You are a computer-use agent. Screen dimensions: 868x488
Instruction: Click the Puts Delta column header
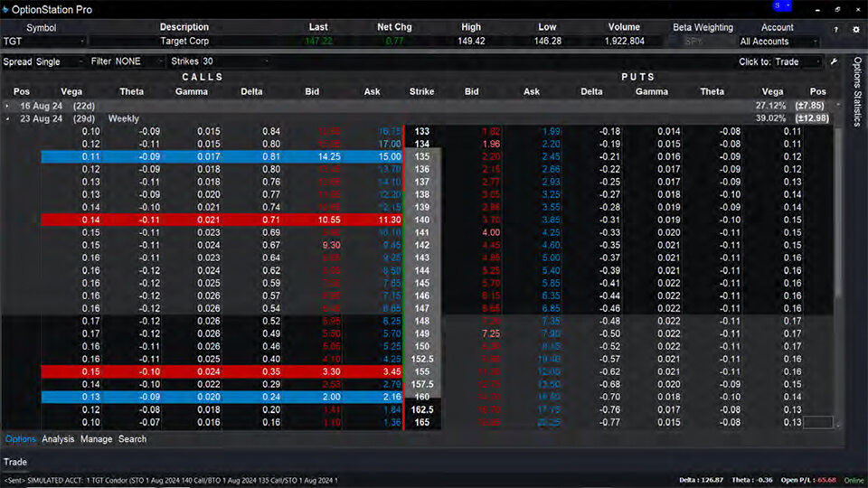coord(591,92)
